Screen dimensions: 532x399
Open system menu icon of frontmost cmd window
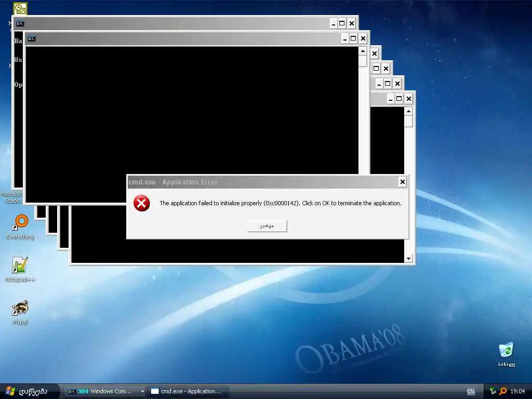click(31, 38)
